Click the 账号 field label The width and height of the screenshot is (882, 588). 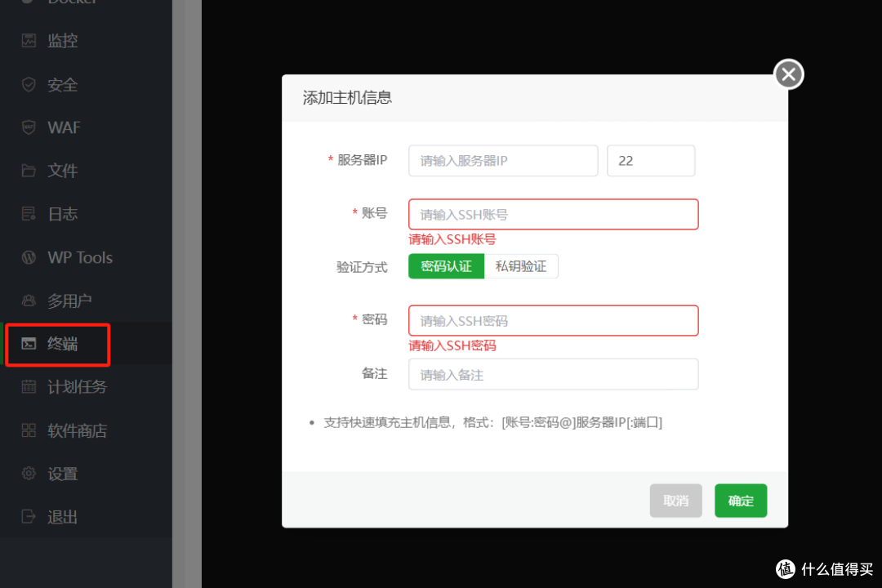pyautogui.click(x=375, y=213)
